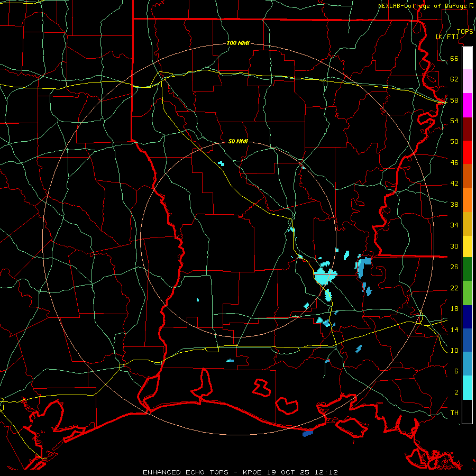This screenshot has width=476, height=476.
Task: Click the 100 NMI range ring label
Action: (x=238, y=43)
